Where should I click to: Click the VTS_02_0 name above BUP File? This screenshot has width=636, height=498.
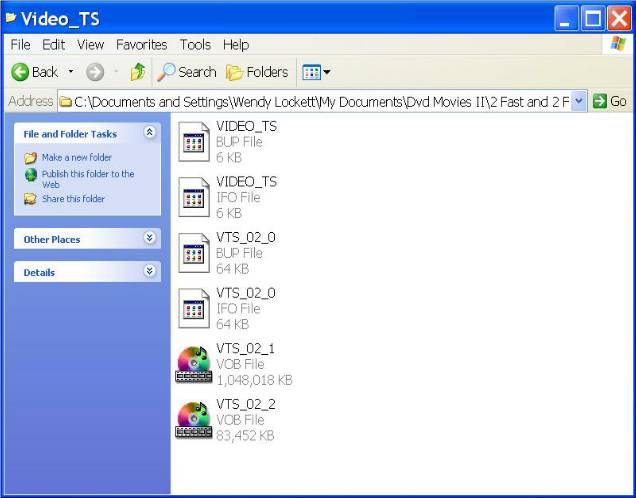pos(246,237)
